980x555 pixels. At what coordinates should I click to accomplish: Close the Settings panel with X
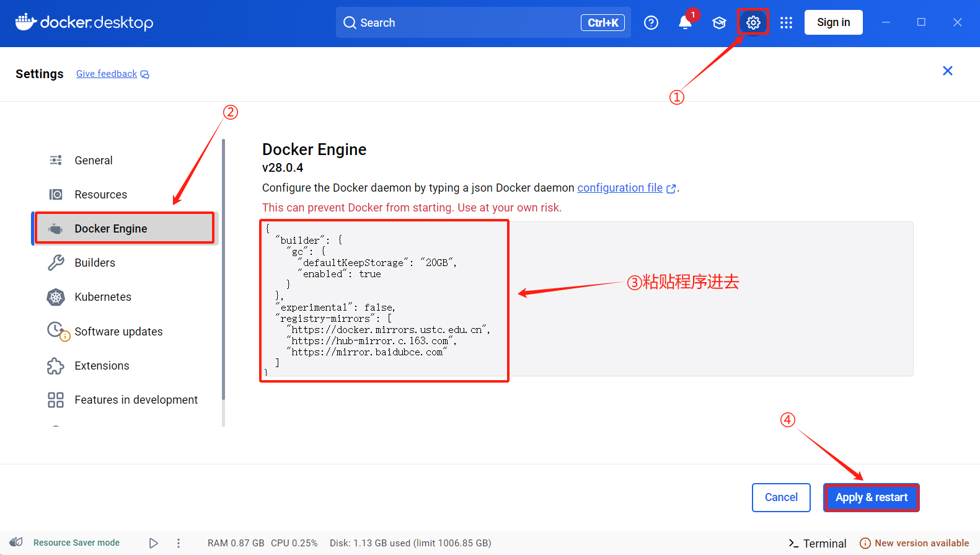click(x=948, y=71)
